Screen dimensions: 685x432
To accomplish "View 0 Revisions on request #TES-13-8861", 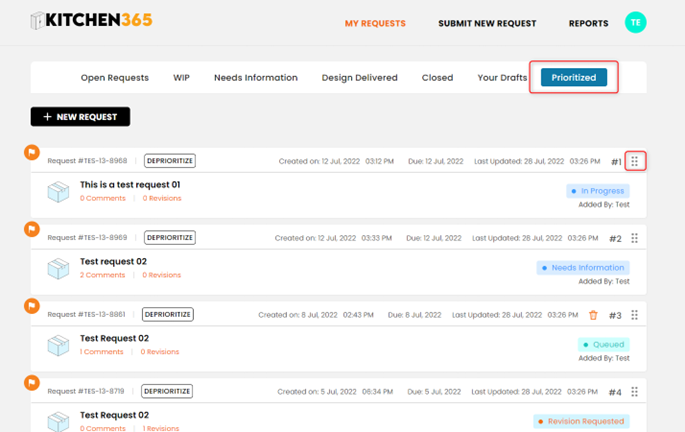I will (x=159, y=352).
